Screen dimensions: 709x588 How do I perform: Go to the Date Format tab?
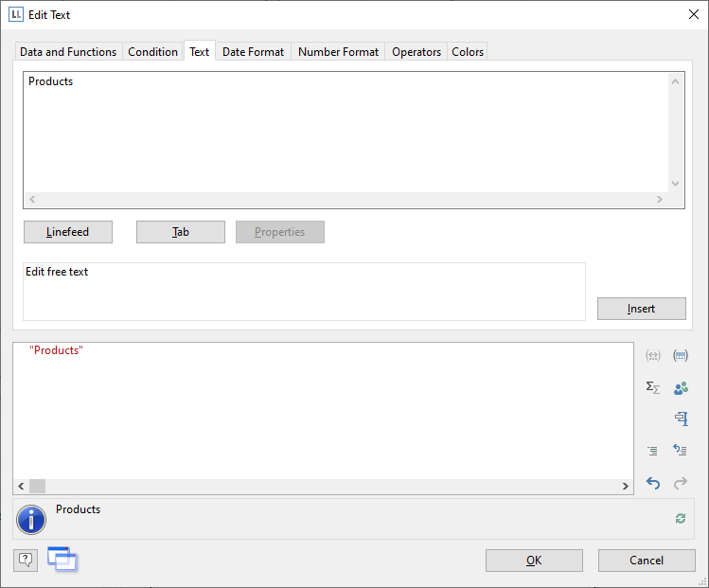[253, 52]
